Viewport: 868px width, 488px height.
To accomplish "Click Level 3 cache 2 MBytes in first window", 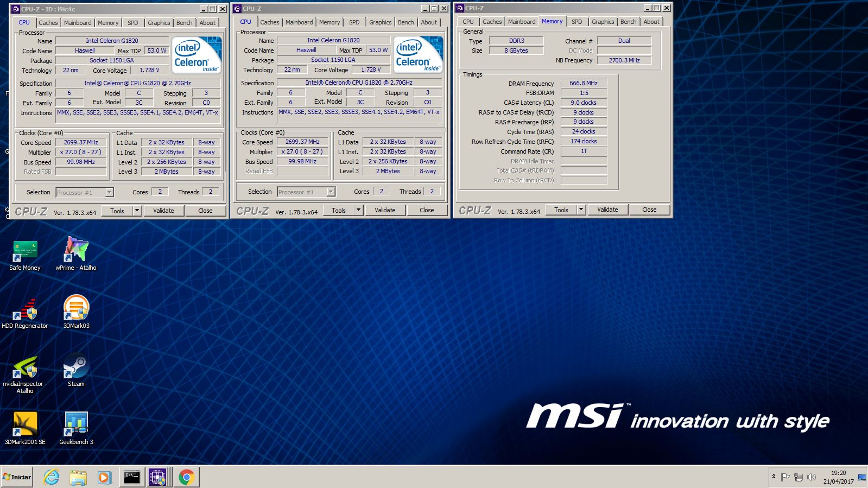I will (166, 172).
